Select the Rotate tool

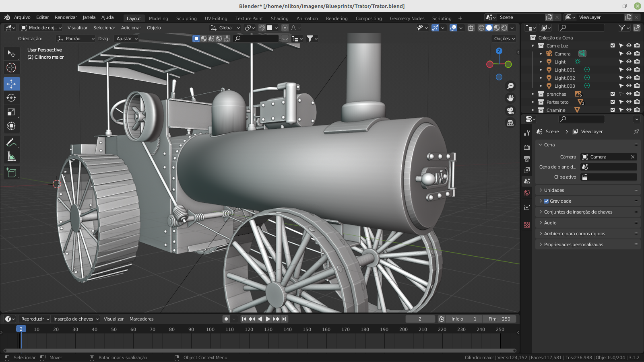(11, 98)
